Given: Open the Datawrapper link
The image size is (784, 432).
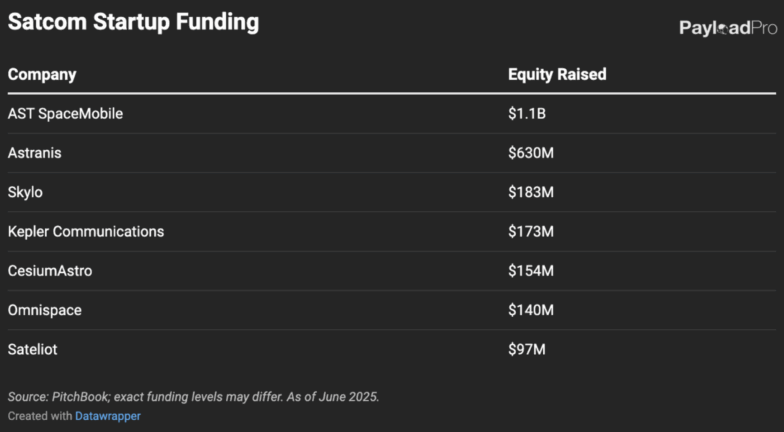Looking at the screenshot, I should (108, 416).
